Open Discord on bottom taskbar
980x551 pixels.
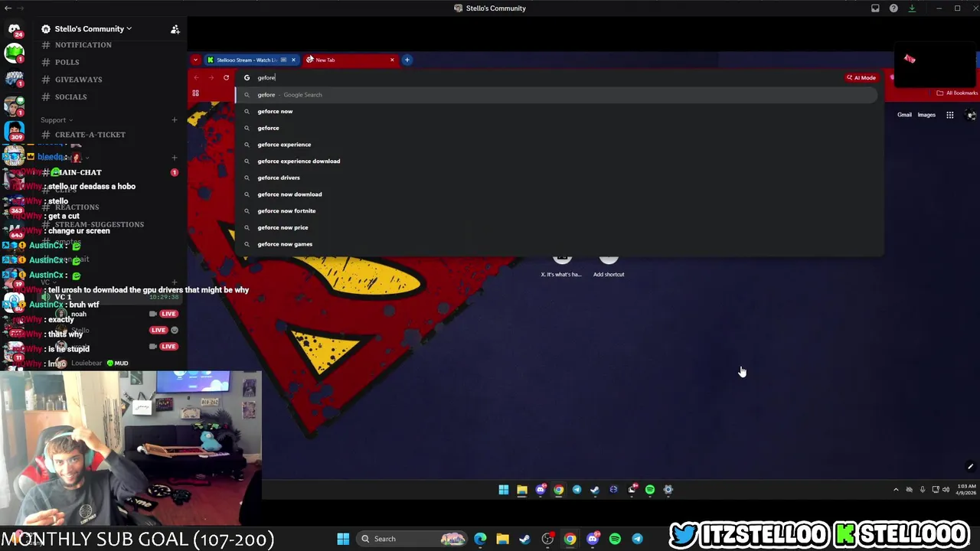tap(593, 539)
